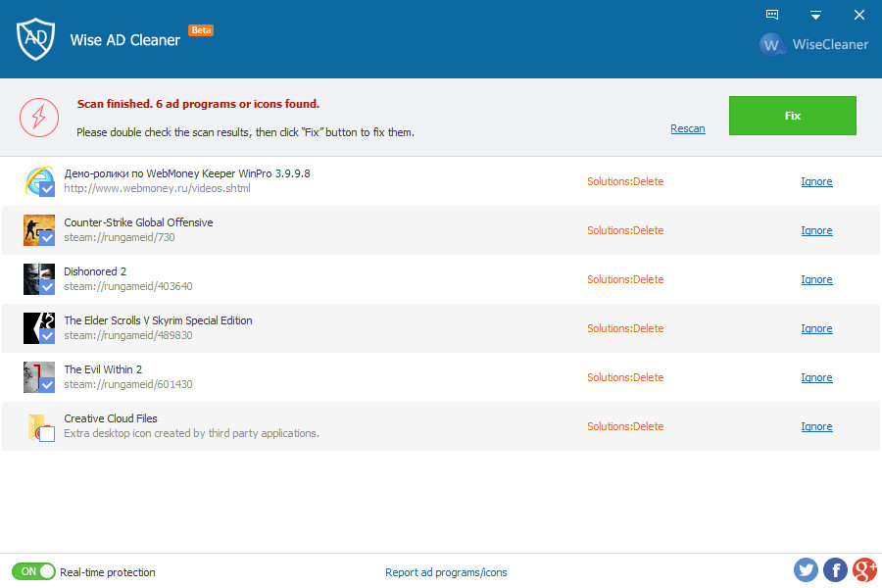Select the steam://rungameid/730 text
The width and height of the screenshot is (882, 588).
point(120,237)
